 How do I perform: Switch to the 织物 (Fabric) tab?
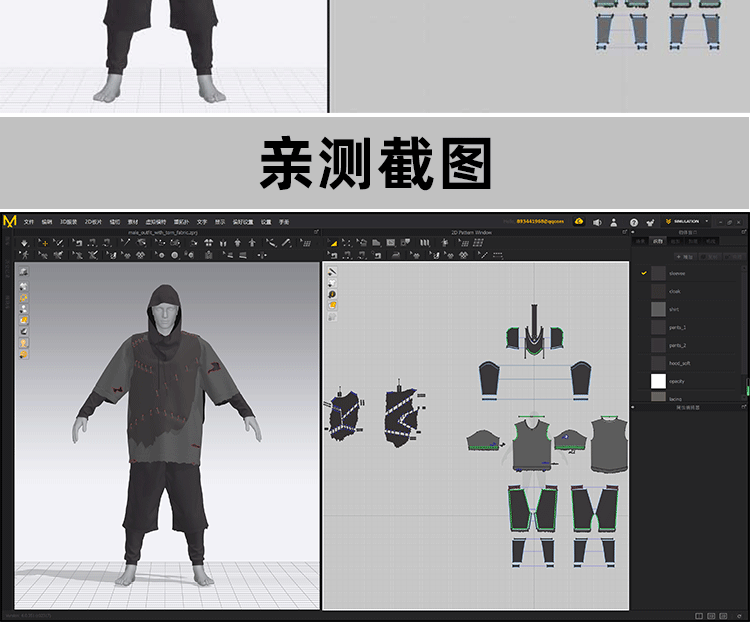pyautogui.click(x=657, y=241)
